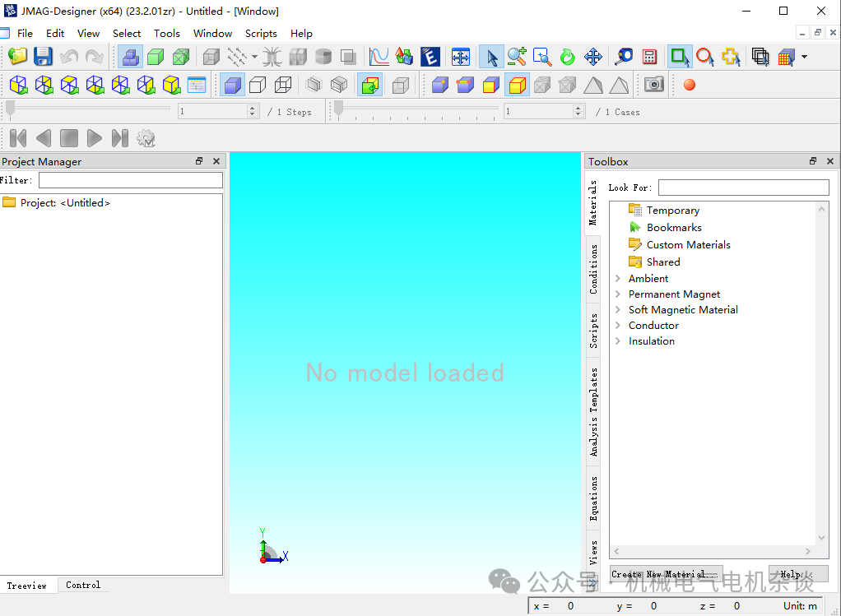Viewport: 841px width, 616px height.
Task: Select the Bookmarks tree item
Action: pyautogui.click(x=674, y=227)
